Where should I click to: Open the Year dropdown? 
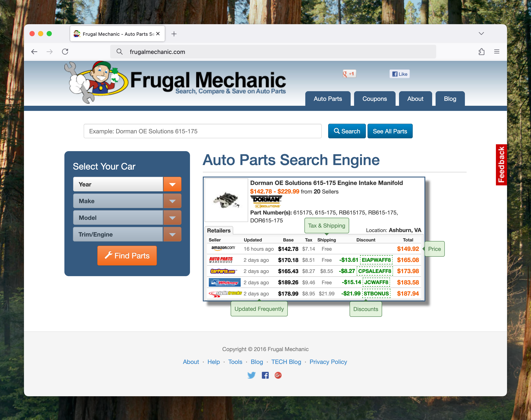point(127,184)
